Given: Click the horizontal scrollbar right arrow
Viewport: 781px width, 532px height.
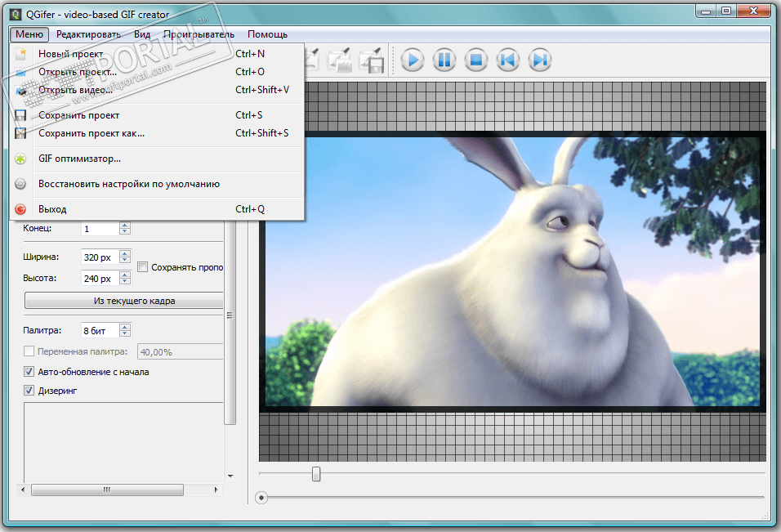Looking at the screenshot, I should tap(216, 490).
